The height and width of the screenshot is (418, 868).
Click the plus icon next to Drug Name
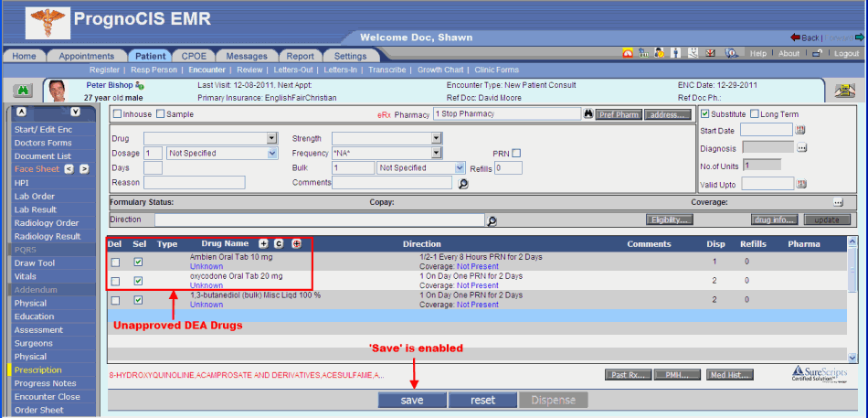[263, 244]
